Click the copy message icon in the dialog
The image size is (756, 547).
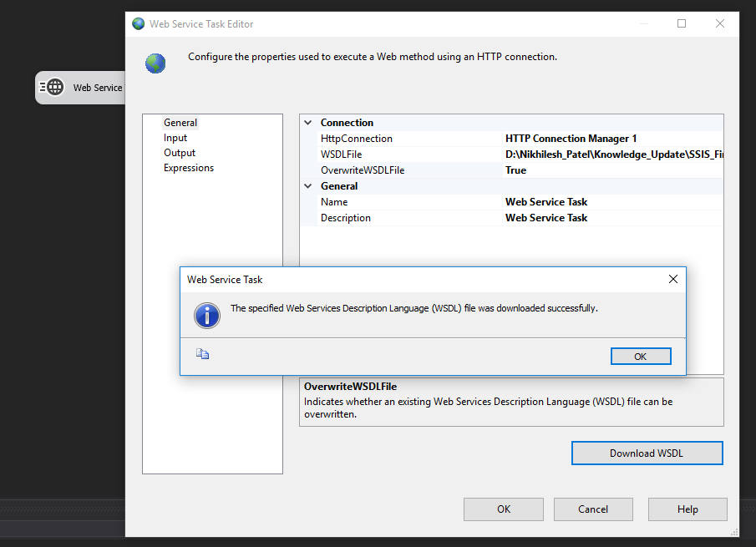click(202, 354)
